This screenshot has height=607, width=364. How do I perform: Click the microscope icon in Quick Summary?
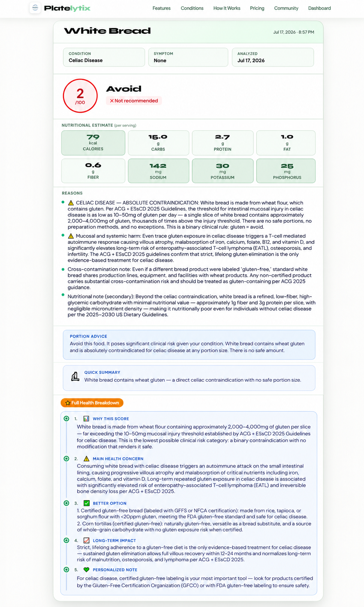click(x=75, y=376)
